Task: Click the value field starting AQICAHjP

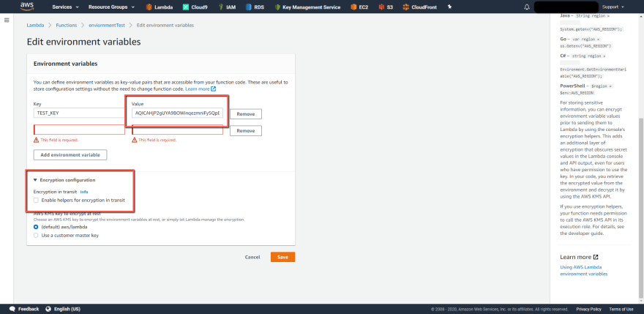Action: (177, 113)
